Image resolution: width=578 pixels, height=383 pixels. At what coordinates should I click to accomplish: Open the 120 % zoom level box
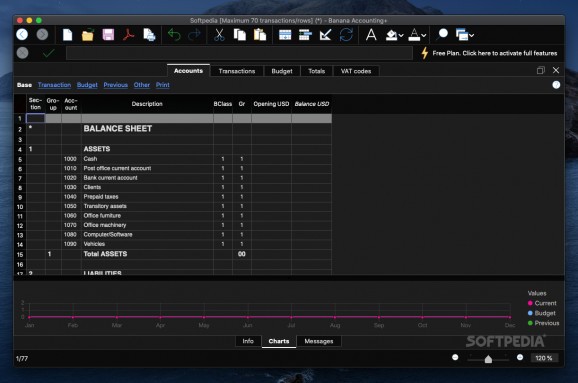pyautogui.click(x=544, y=358)
